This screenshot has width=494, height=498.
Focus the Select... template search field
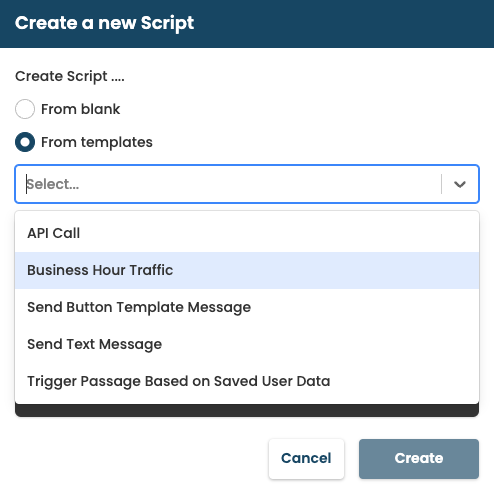(233, 184)
